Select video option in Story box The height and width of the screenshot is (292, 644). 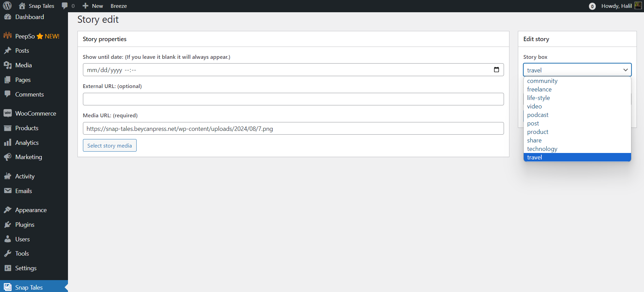click(x=577, y=106)
